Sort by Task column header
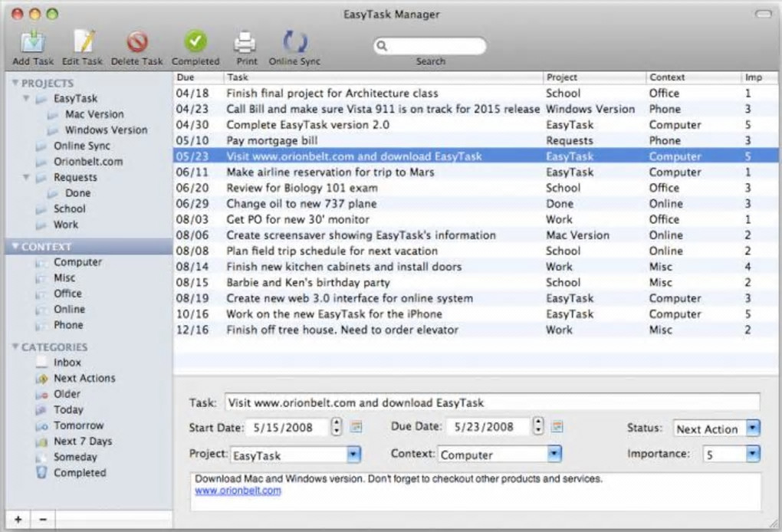This screenshot has width=782, height=532. (383, 77)
